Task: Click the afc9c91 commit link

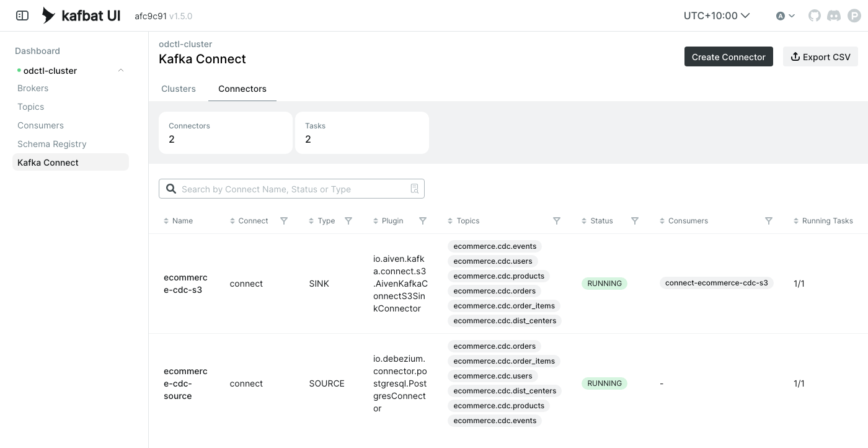Action: tap(151, 16)
